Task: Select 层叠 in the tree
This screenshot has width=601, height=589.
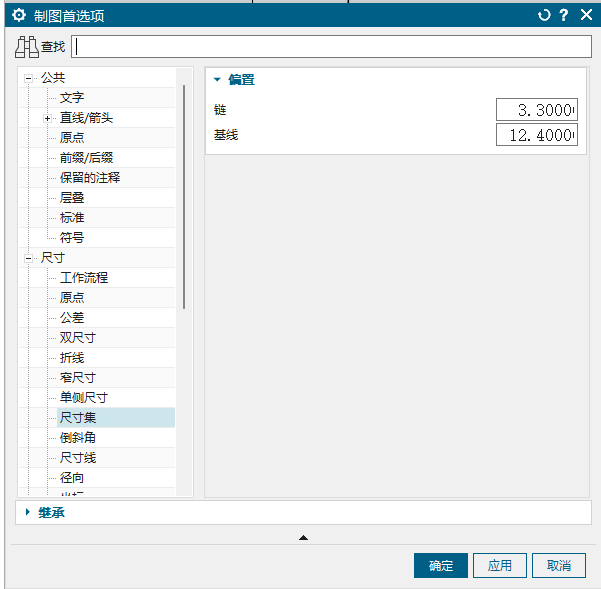Action: point(72,198)
